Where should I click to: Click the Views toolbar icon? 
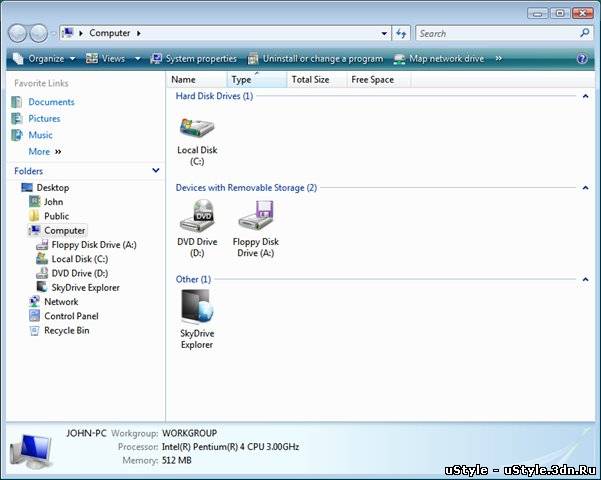[x=92, y=59]
